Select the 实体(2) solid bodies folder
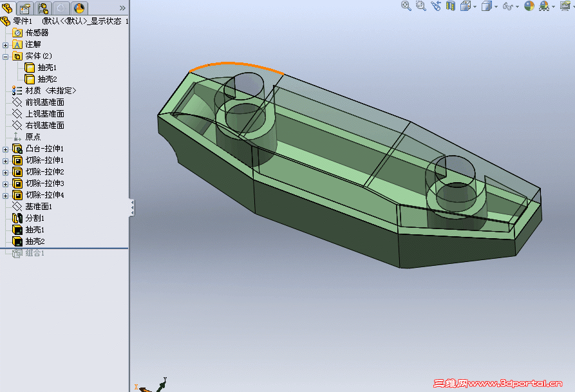The width and height of the screenshot is (575, 392). pyautogui.click(x=33, y=56)
